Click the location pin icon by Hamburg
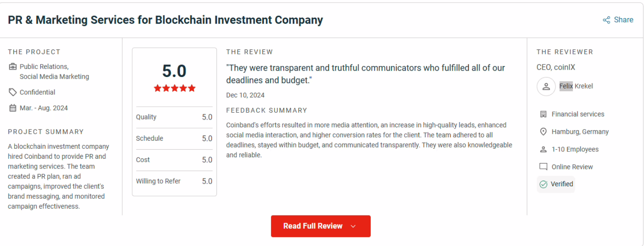Screen dimensions: 644x246 click(x=543, y=132)
